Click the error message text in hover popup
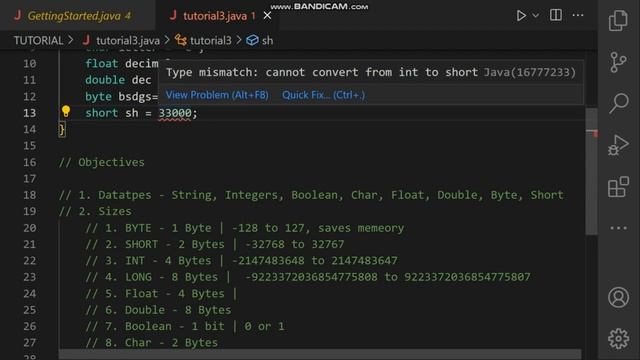 (322, 72)
